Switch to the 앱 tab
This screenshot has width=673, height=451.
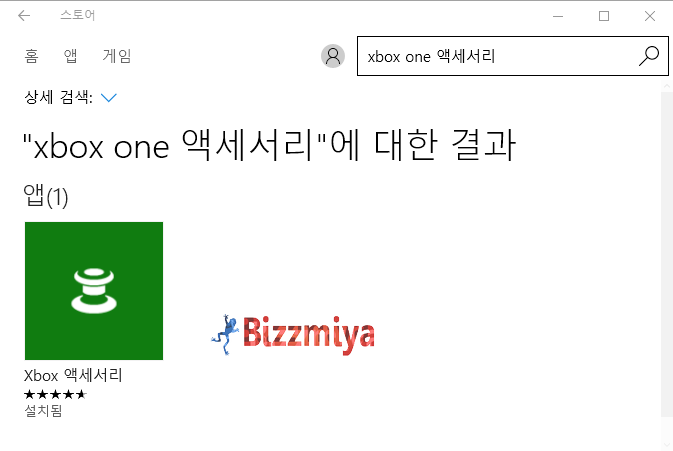70,56
